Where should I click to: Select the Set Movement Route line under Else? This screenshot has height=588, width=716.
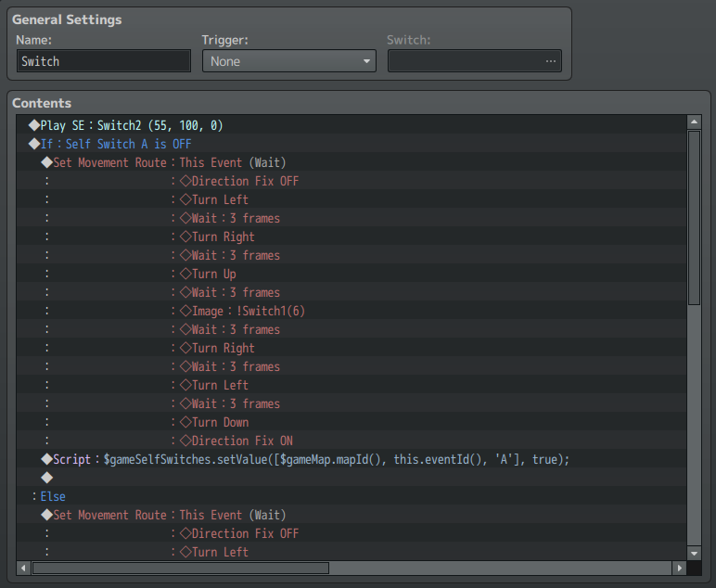tap(352, 515)
